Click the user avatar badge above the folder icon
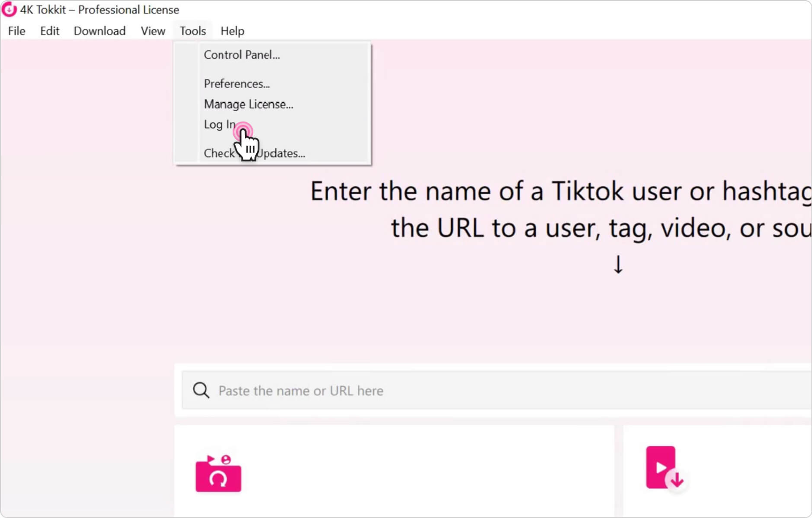Screen dimensions: 812x518 pyautogui.click(x=226, y=460)
